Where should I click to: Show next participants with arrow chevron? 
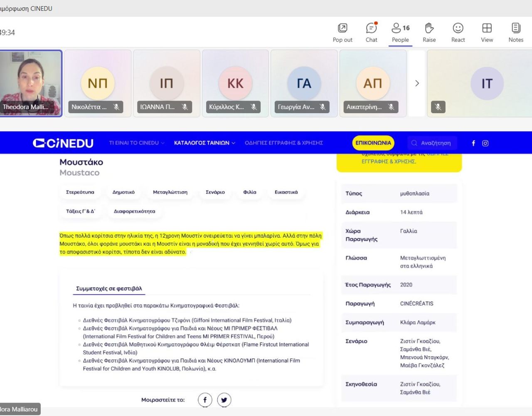pyautogui.click(x=417, y=83)
